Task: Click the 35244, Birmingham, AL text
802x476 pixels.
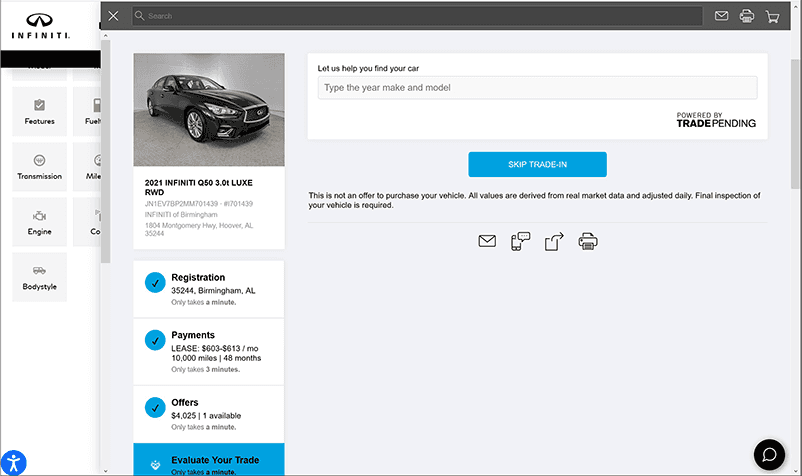Action: pyautogui.click(x=213, y=290)
